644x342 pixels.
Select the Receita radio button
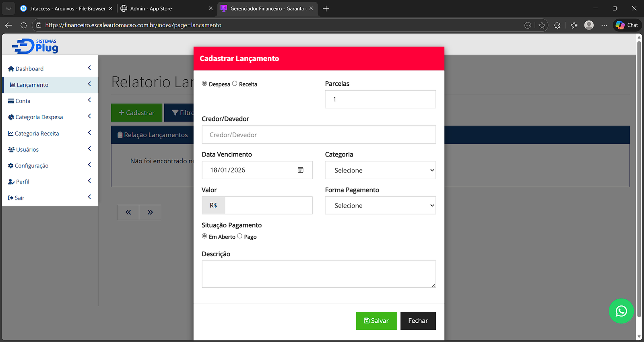[235, 84]
